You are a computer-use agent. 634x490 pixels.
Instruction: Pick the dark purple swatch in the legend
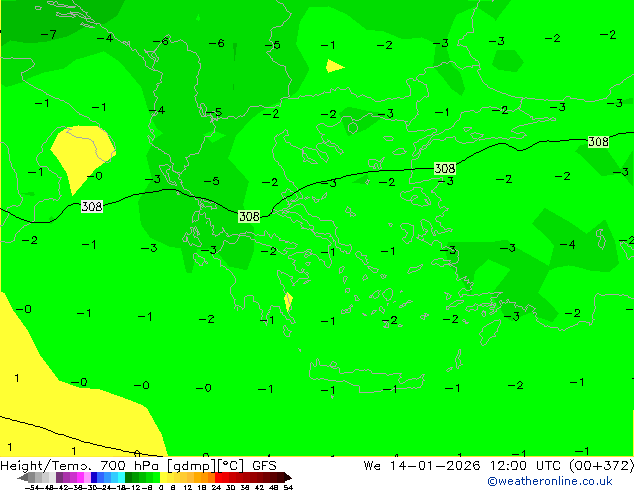59,477
